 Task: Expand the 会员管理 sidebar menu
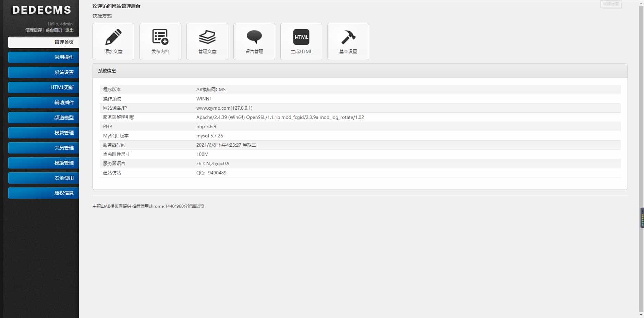(x=44, y=148)
